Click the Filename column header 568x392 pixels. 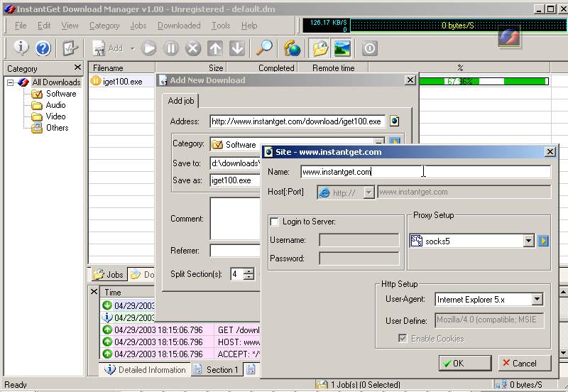(122, 67)
